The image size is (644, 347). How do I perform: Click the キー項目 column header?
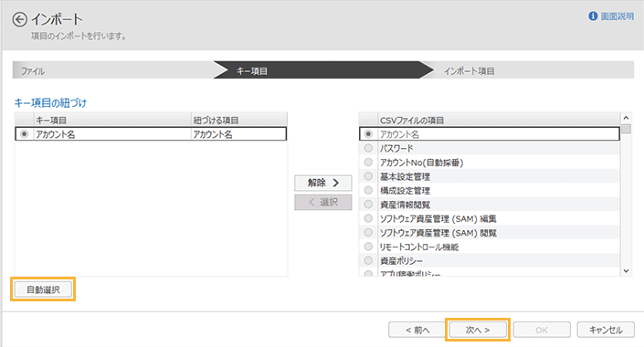pos(112,120)
